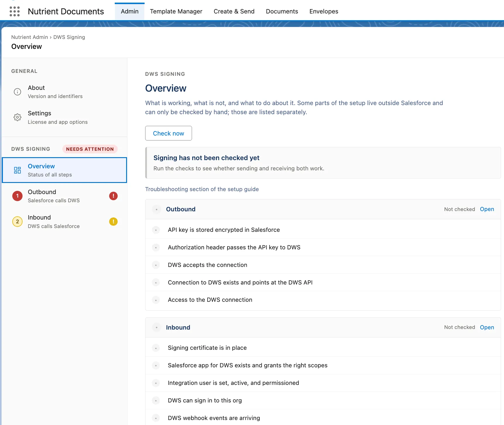This screenshot has height=425, width=504.
Task: Switch to the Admin tab
Action: point(130,11)
